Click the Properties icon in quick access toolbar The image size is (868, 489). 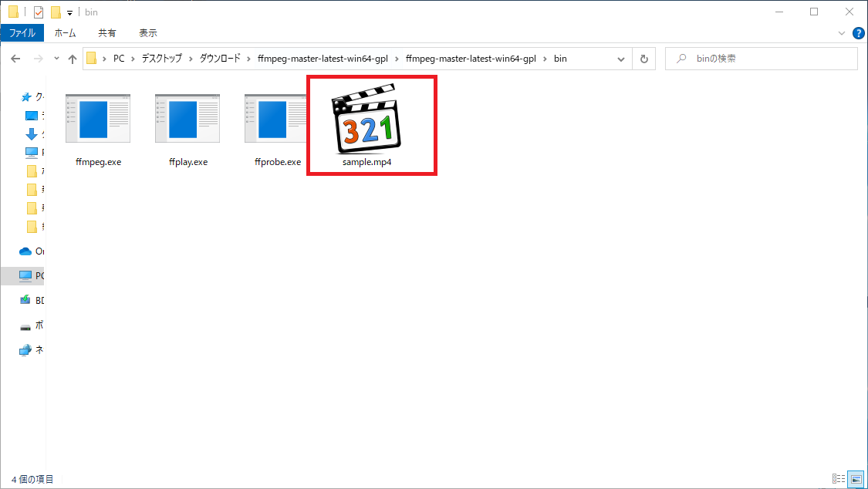click(x=39, y=12)
